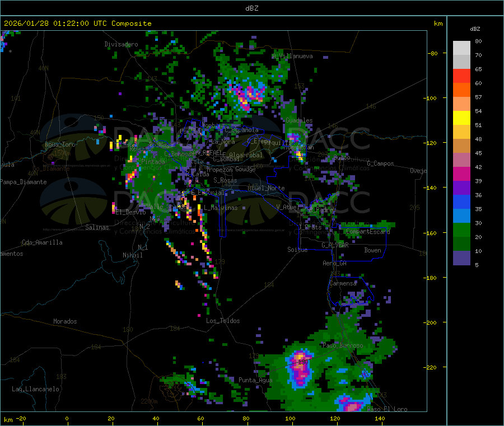Select the blue 35 dBZ legend swatch
Viewport: 504px width, 426px height.
click(x=461, y=202)
